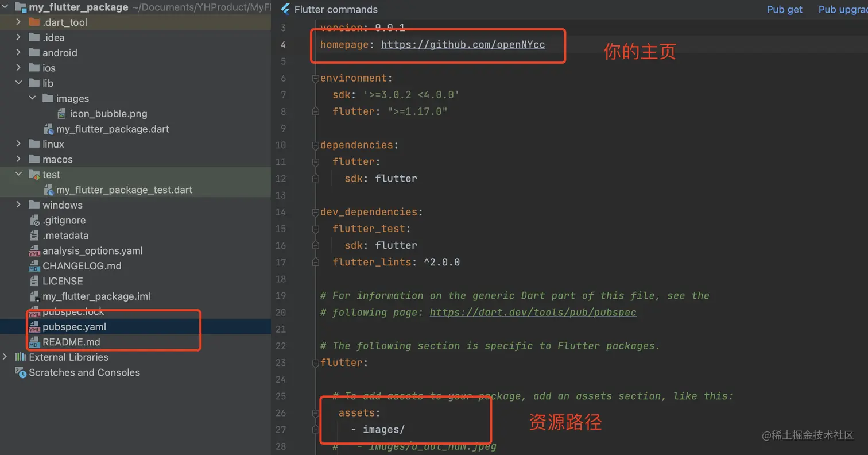The height and width of the screenshot is (455, 868).
Task: Click the my_flutter_package.iml file icon
Action: coord(34,296)
